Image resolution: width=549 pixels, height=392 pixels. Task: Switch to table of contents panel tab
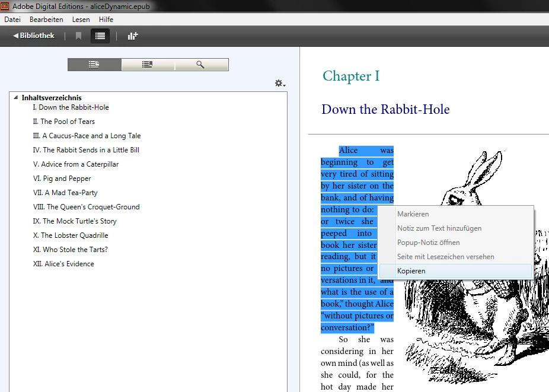tap(94, 65)
